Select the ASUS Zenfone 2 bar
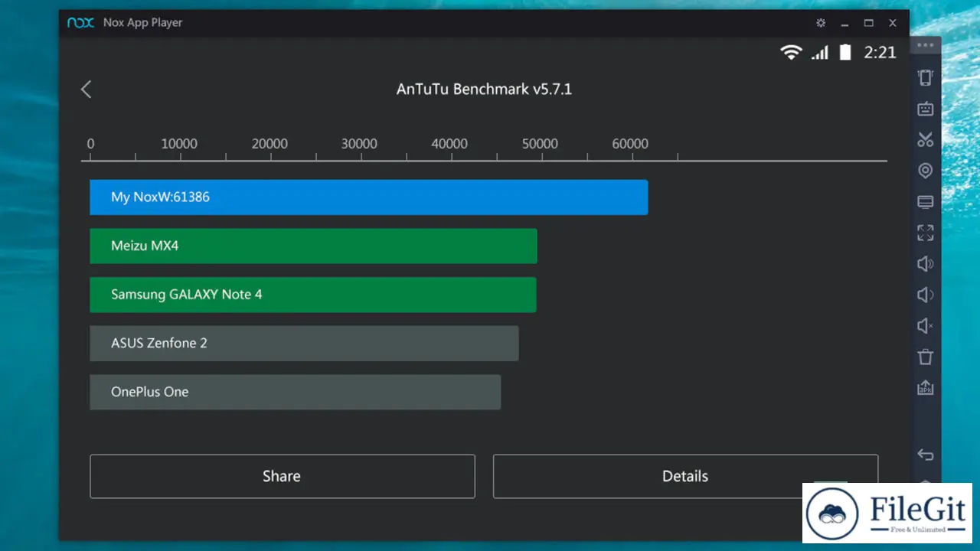The height and width of the screenshot is (551, 980). tap(304, 343)
